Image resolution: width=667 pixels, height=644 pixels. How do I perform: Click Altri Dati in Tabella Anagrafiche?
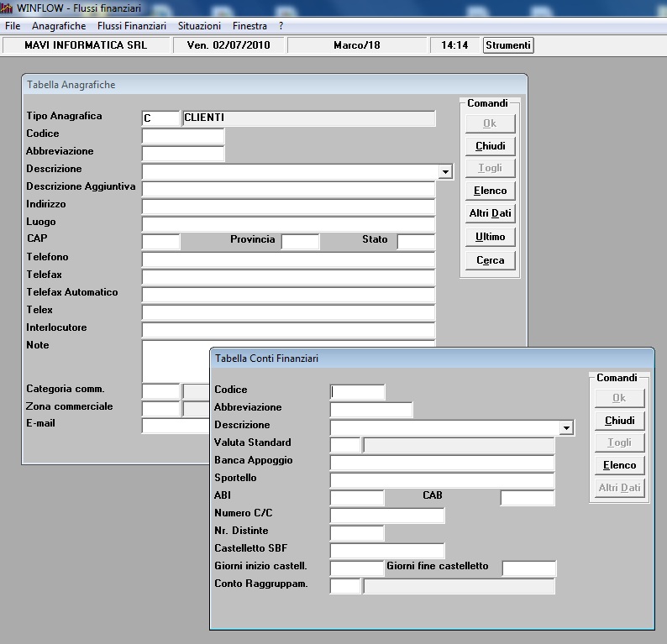click(x=490, y=213)
